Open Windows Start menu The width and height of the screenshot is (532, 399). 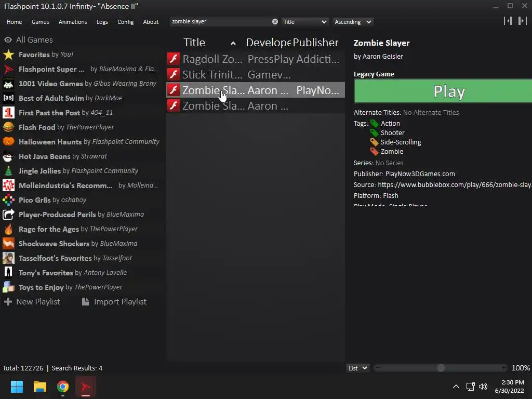[17, 387]
